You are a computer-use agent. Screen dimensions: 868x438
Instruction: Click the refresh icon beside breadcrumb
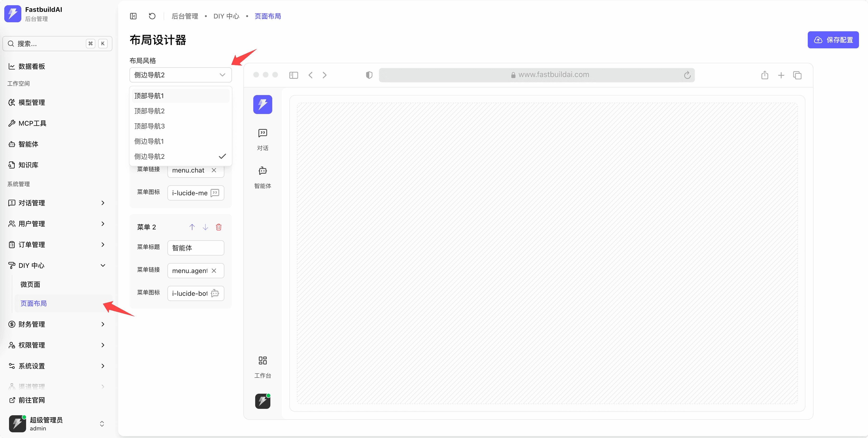point(152,16)
